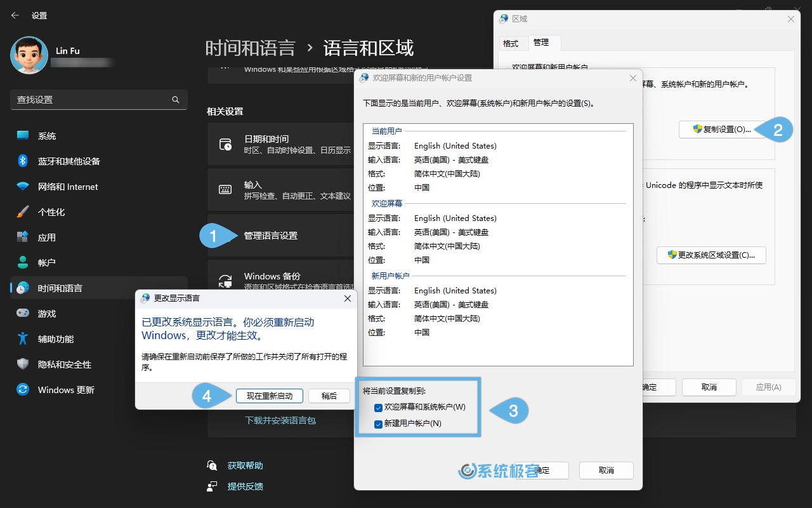Open Lin Fu profile avatar
812x508 pixels.
click(x=29, y=55)
